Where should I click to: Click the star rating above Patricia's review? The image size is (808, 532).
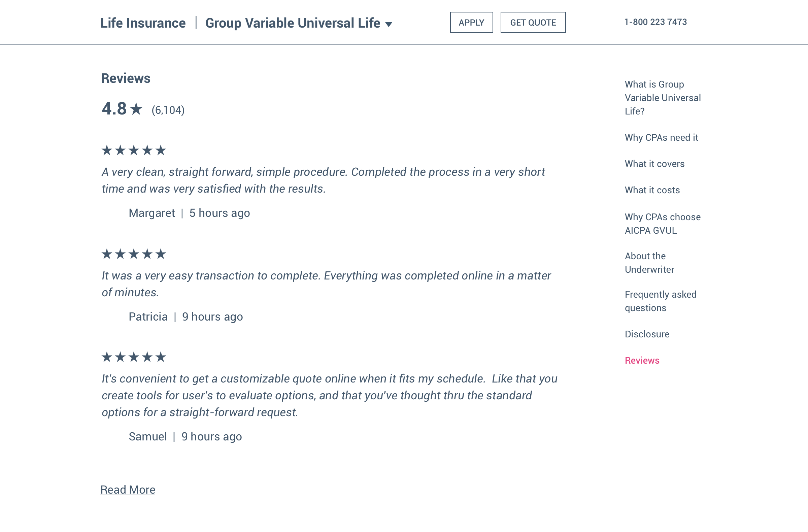[134, 254]
